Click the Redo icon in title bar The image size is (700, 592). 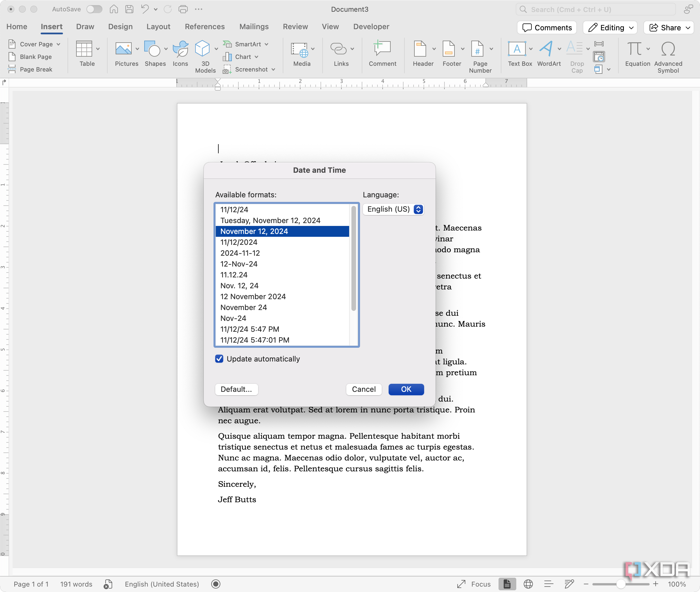coord(167,9)
